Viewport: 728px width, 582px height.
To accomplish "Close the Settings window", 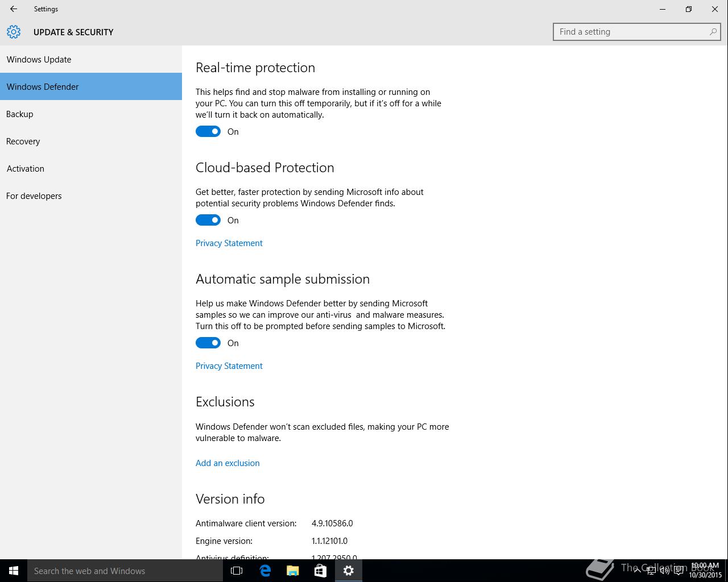I will pyautogui.click(x=715, y=9).
